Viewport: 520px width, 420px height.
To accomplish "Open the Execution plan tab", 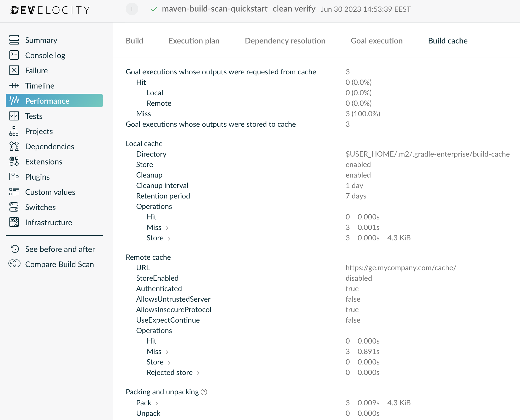I will coord(194,41).
